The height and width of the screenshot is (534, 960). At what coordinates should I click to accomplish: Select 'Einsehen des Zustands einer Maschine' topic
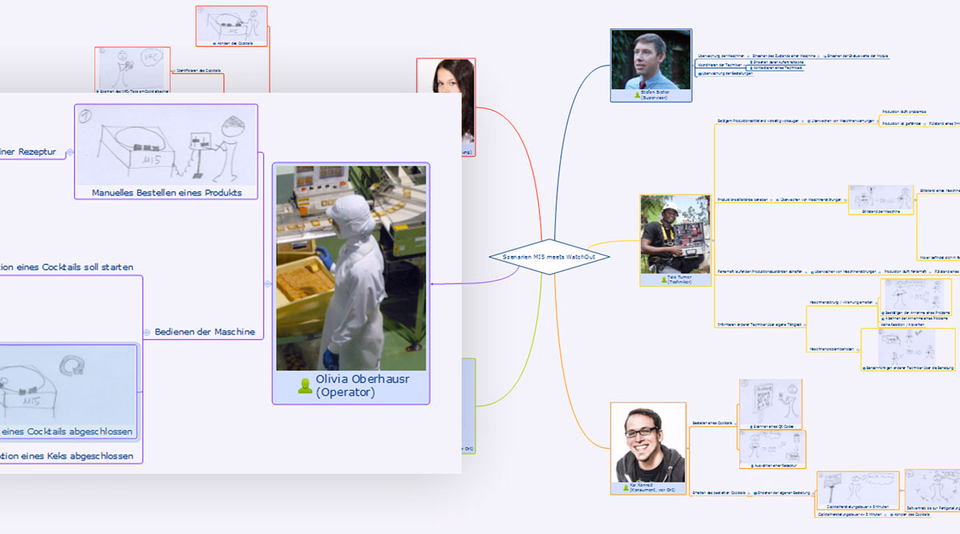point(784,56)
